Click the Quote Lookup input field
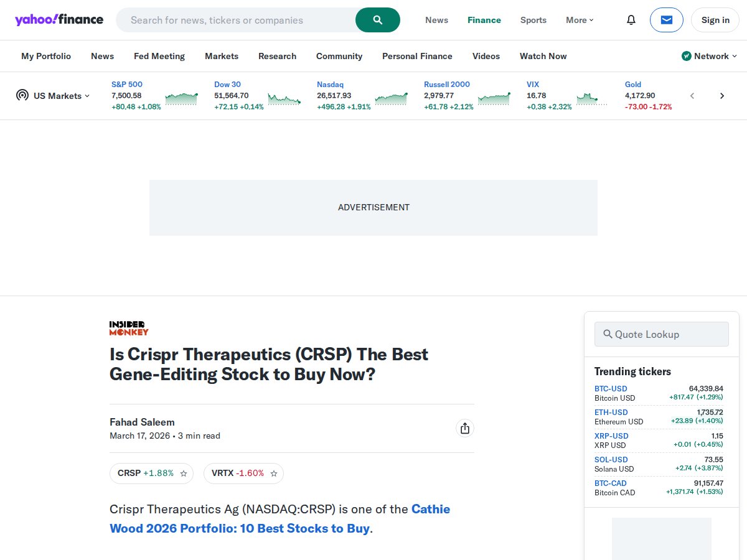The height and width of the screenshot is (560, 747). (661, 334)
